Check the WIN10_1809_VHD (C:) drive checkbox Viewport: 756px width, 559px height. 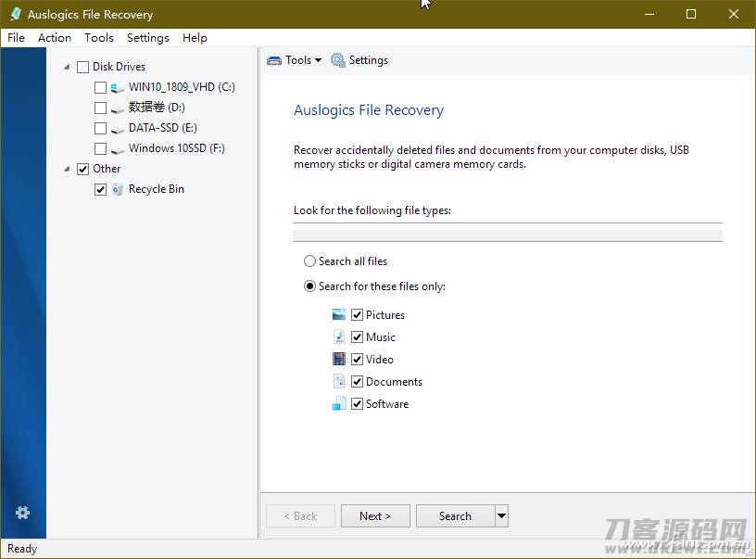pyautogui.click(x=100, y=88)
